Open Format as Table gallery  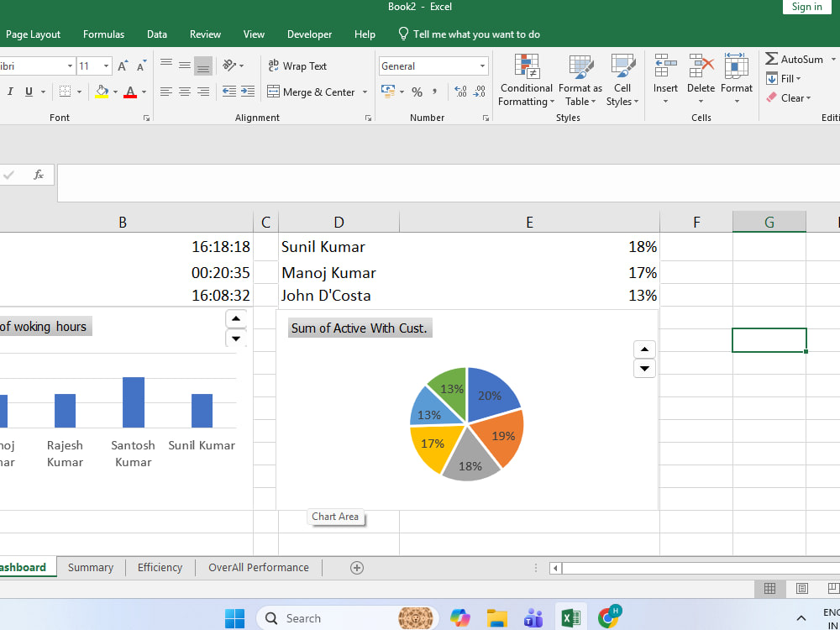click(x=580, y=81)
